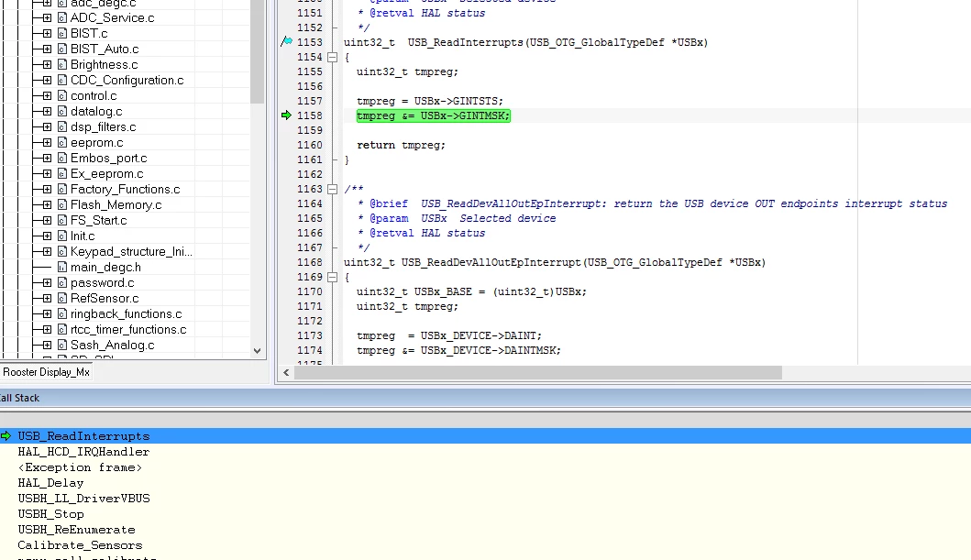
Task: Collapse the code fold at line 1154
Action: coord(333,58)
